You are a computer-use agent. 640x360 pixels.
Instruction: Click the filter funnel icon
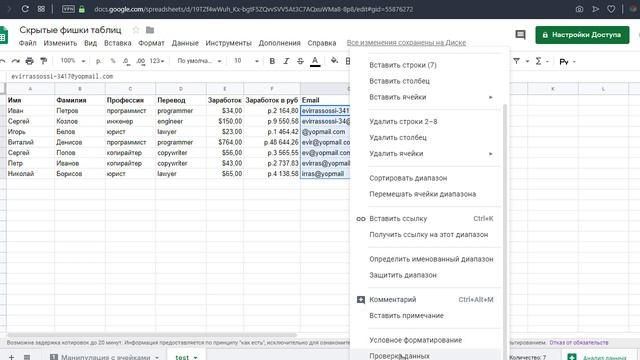(x=516, y=61)
